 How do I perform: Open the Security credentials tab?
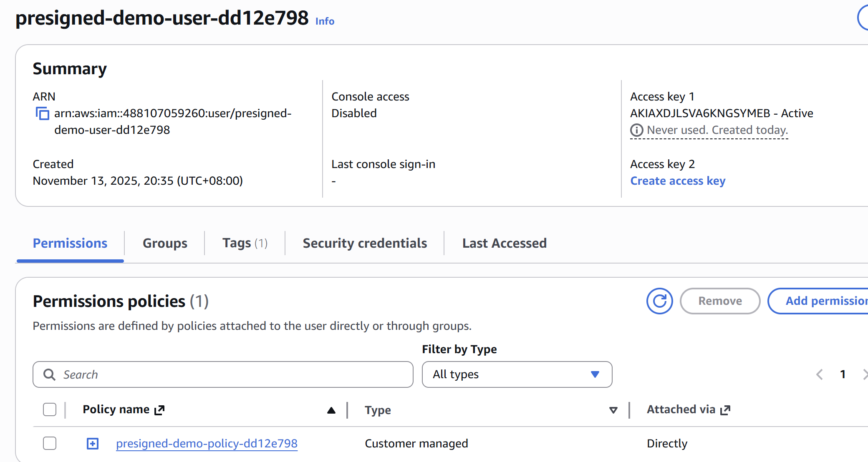pos(365,243)
